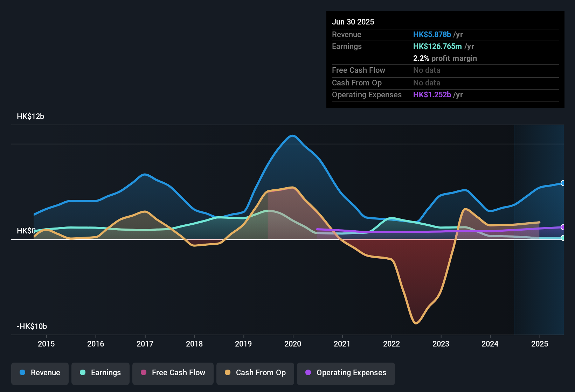Select the Earnings endpoint marker on the chart
Image resolution: width=575 pixels, height=392 pixels.
(x=563, y=238)
